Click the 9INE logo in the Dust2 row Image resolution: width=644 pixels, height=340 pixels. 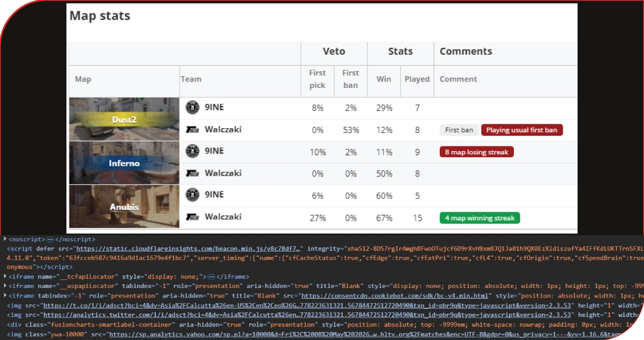click(x=192, y=107)
